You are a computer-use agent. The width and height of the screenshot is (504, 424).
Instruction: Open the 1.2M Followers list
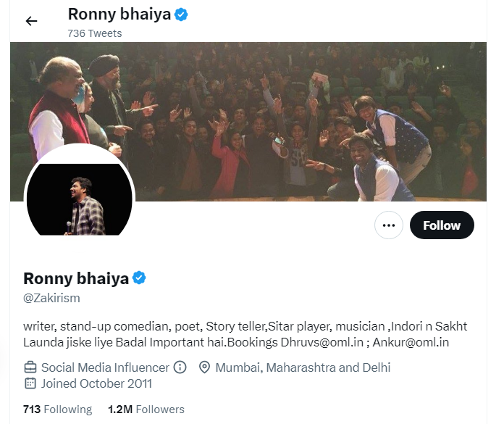click(146, 410)
